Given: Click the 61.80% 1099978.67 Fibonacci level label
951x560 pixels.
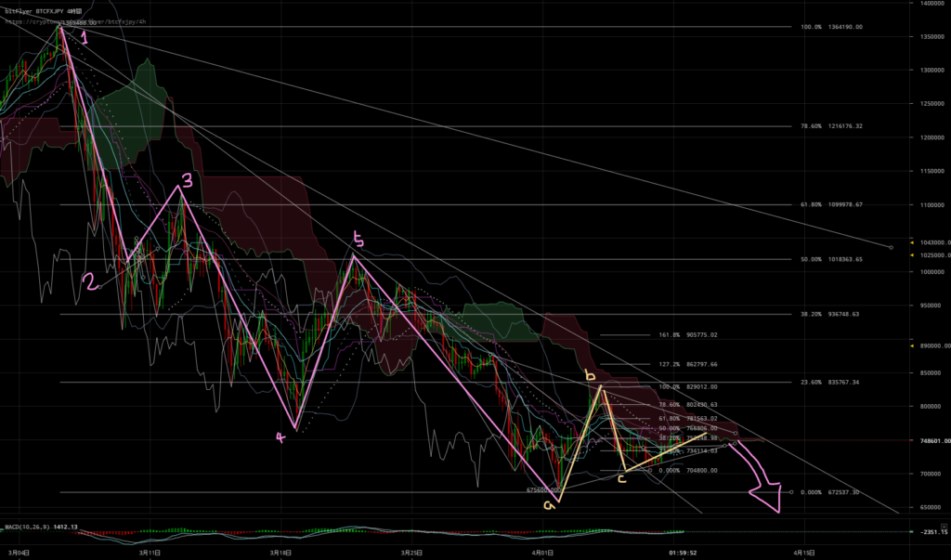Looking at the screenshot, I should (x=831, y=204).
